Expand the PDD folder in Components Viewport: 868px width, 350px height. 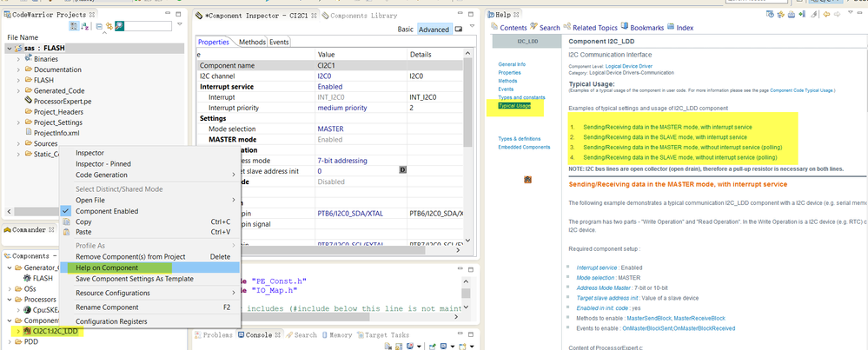(x=11, y=341)
